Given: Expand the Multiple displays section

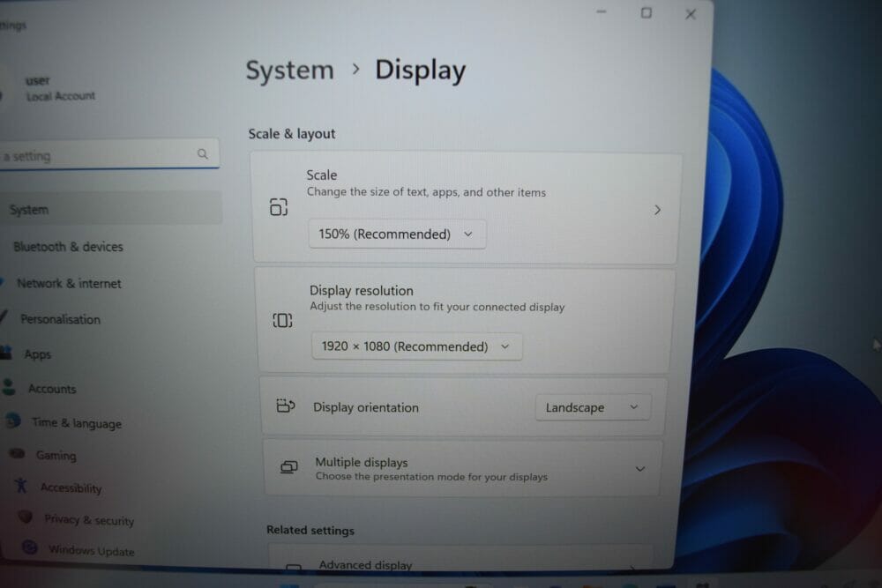Looking at the screenshot, I should (640, 469).
